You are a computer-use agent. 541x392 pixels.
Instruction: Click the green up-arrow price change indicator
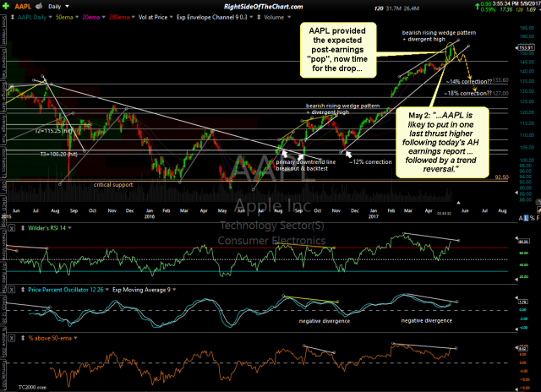coord(477,6)
